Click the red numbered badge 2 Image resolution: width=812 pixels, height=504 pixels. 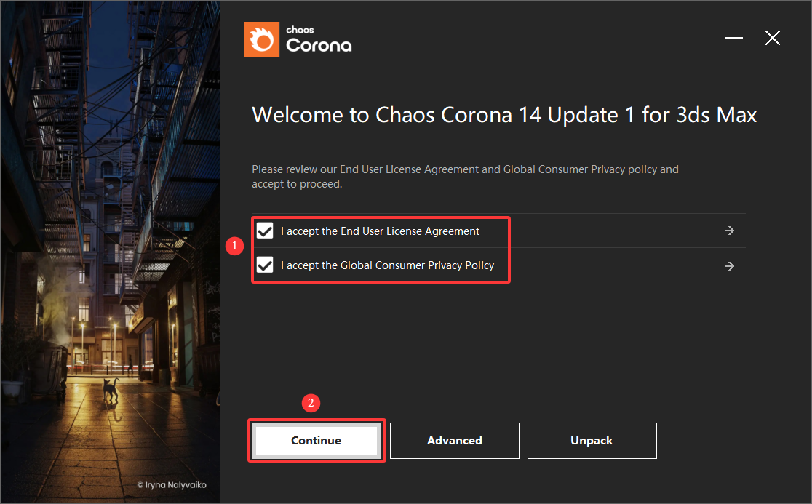pyautogui.click(x=311, y=403)
